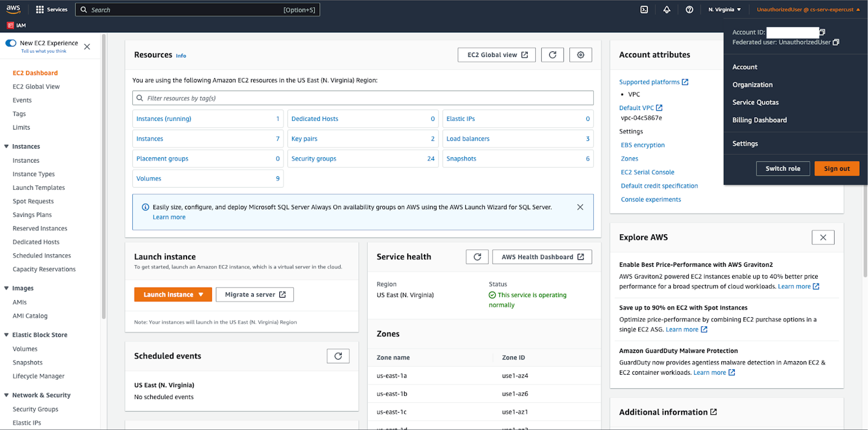
Task: Toggle the New EC2 Experience switch
Action: tap(11, 43)
